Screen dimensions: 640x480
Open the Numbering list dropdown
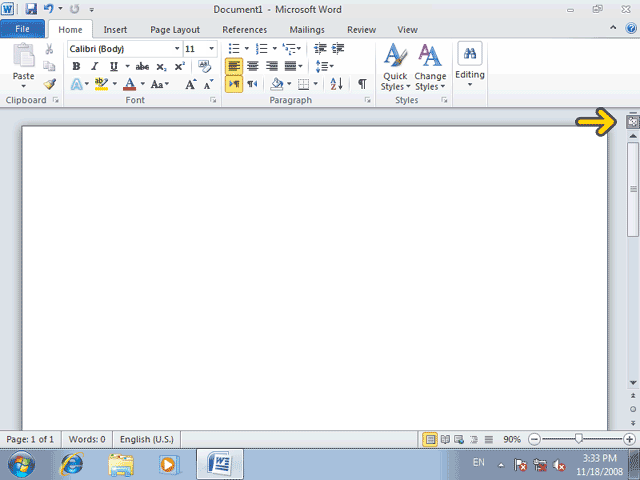275,49
